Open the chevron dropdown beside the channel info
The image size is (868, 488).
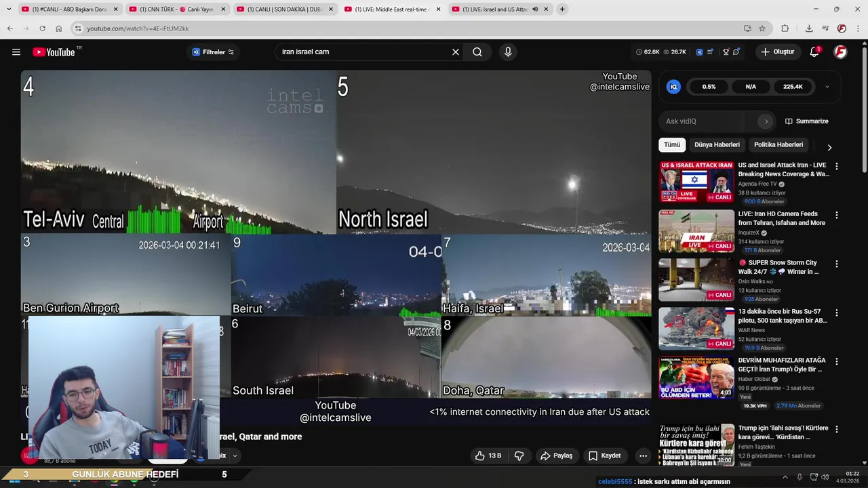[235, 455]
